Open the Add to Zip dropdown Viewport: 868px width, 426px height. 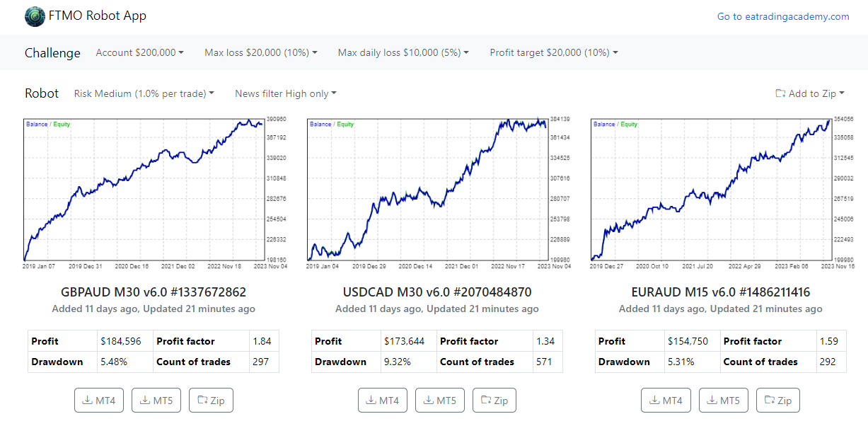tap(810, 93)
